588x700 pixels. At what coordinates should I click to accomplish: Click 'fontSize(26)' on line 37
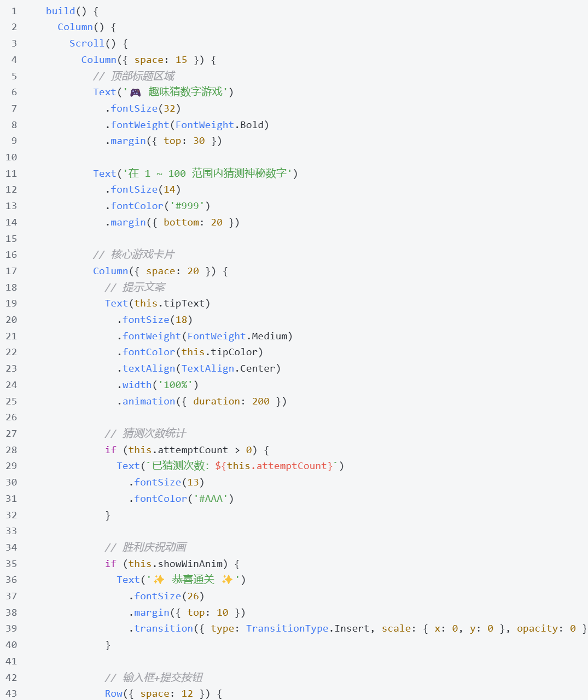point(169,596)
